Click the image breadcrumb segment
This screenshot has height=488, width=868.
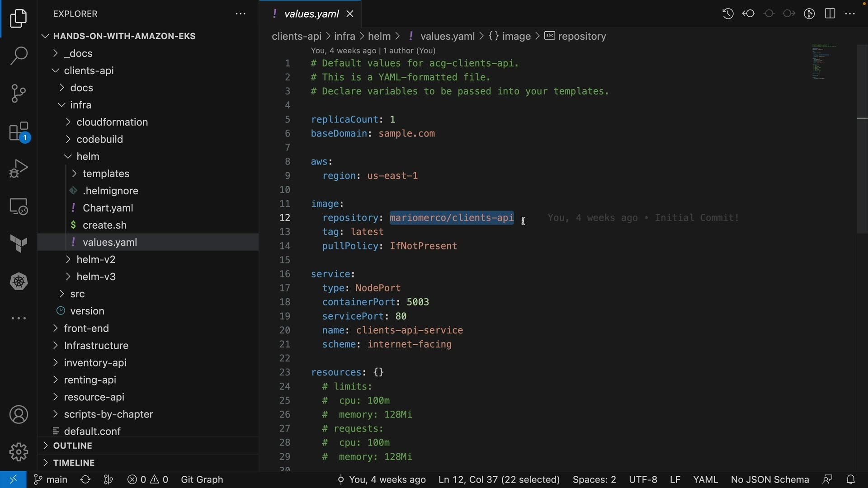point(516,36)
